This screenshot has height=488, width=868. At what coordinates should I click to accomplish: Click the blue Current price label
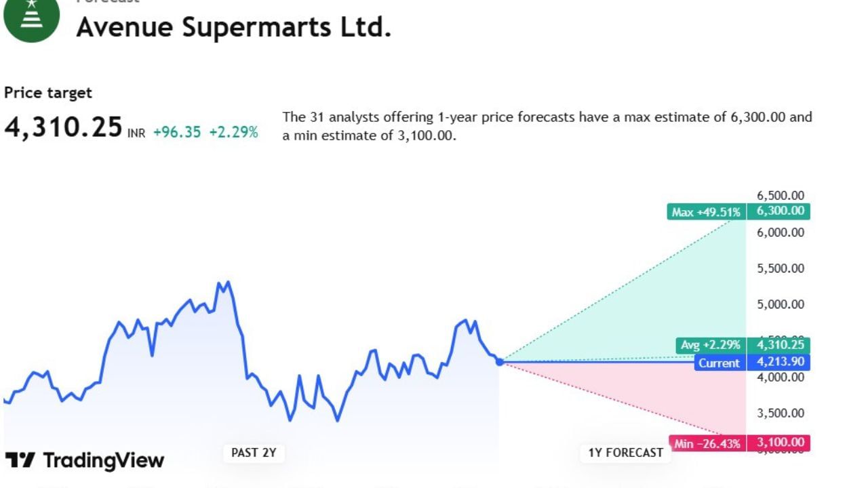pyautogui.click(x=719, y=363)
